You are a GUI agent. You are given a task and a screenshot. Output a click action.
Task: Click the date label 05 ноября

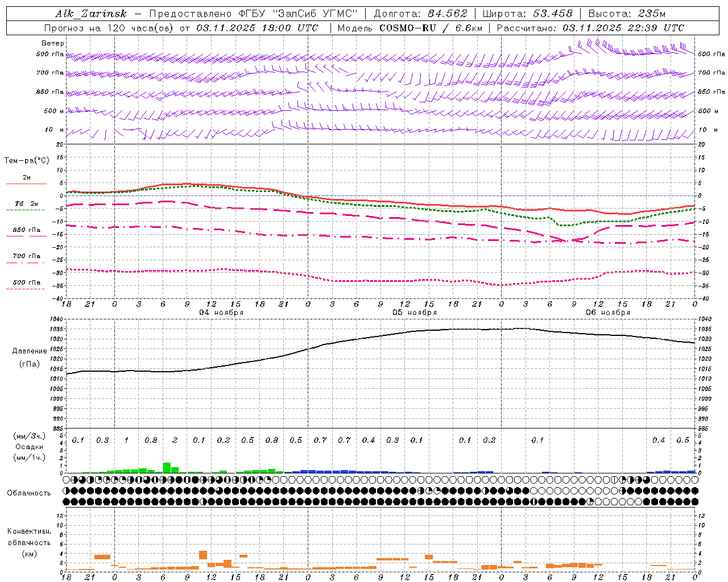coord(415,313)
